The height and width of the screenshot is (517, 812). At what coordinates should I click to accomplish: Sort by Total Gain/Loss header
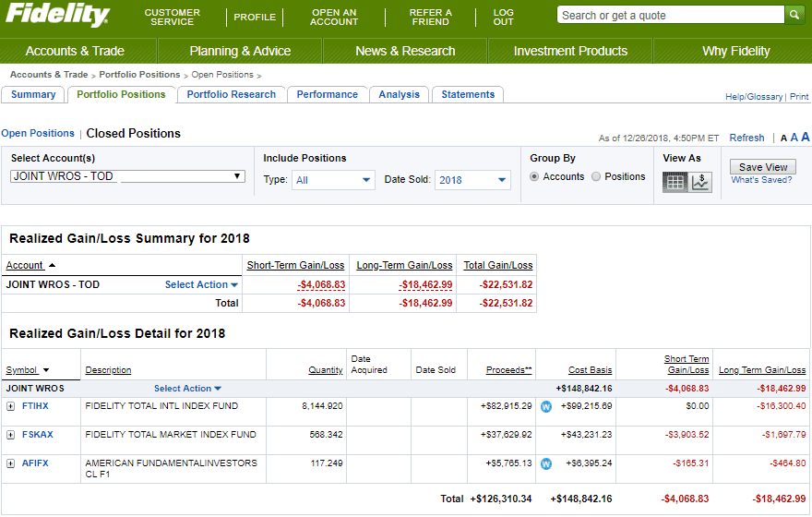coord(498,265)
